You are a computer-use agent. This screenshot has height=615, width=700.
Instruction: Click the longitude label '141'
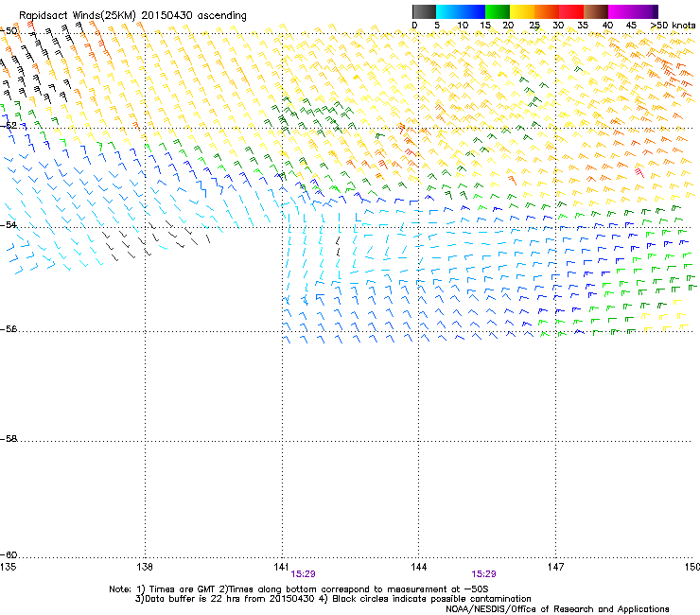pos(282,567)
